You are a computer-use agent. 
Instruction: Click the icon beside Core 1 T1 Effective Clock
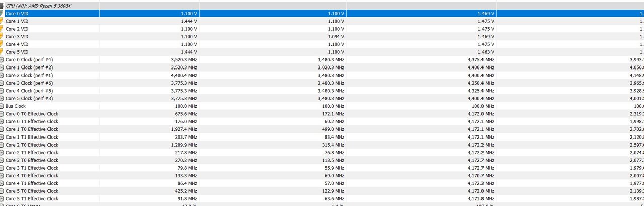(2, 137)
